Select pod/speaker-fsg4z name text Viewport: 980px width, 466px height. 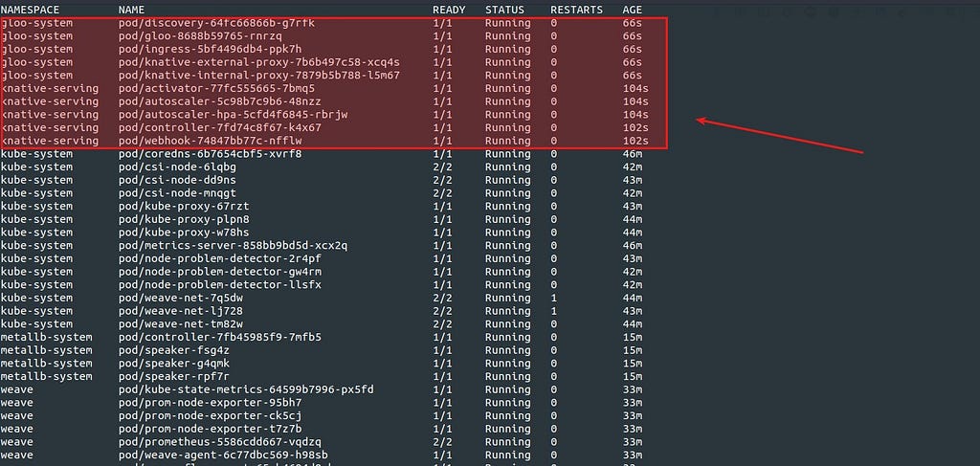tap(174, 351)
